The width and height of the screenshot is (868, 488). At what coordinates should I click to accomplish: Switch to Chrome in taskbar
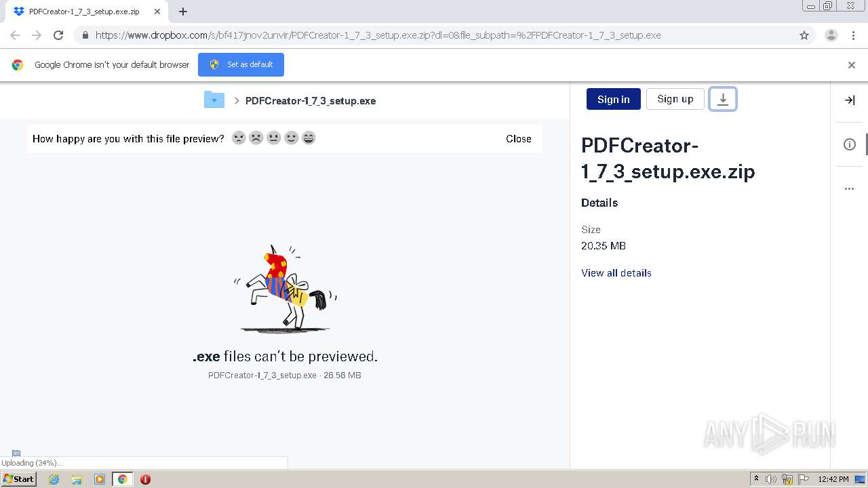[123, 479]
